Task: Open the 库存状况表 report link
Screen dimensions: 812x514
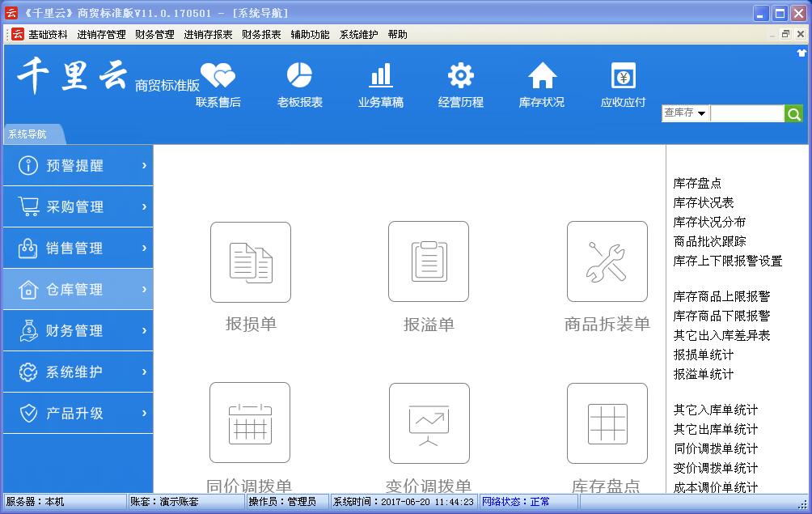Action: click(704, 202)
